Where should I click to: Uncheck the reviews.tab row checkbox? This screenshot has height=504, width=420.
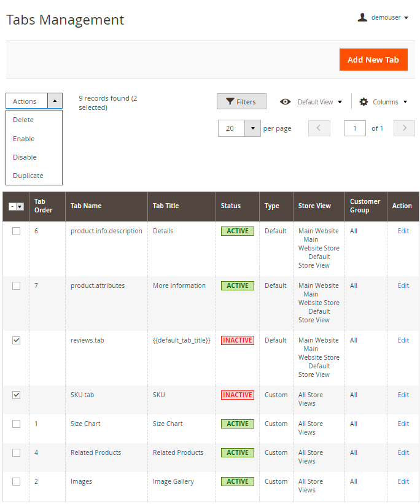pos(17,340)
